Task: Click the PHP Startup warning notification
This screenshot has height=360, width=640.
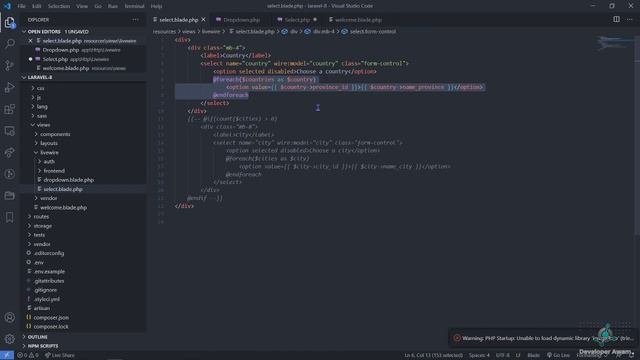Action: click(x=543, y=338)
